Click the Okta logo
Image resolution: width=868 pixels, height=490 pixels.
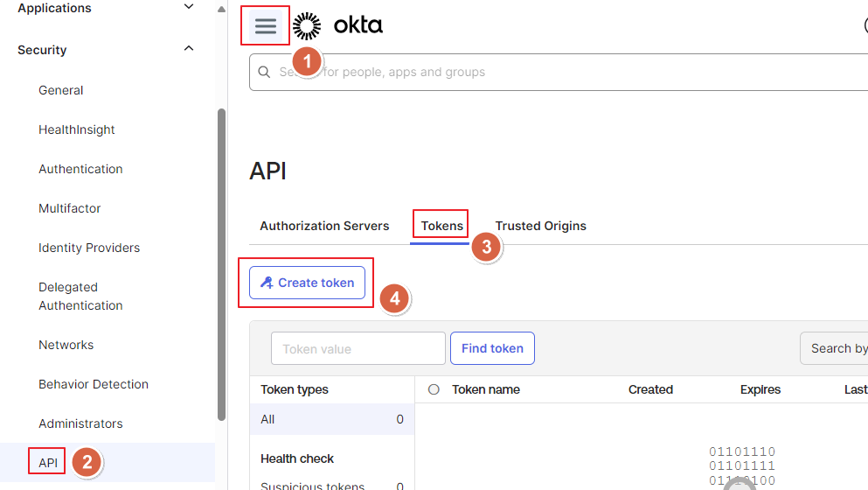(x=338, y=26)
